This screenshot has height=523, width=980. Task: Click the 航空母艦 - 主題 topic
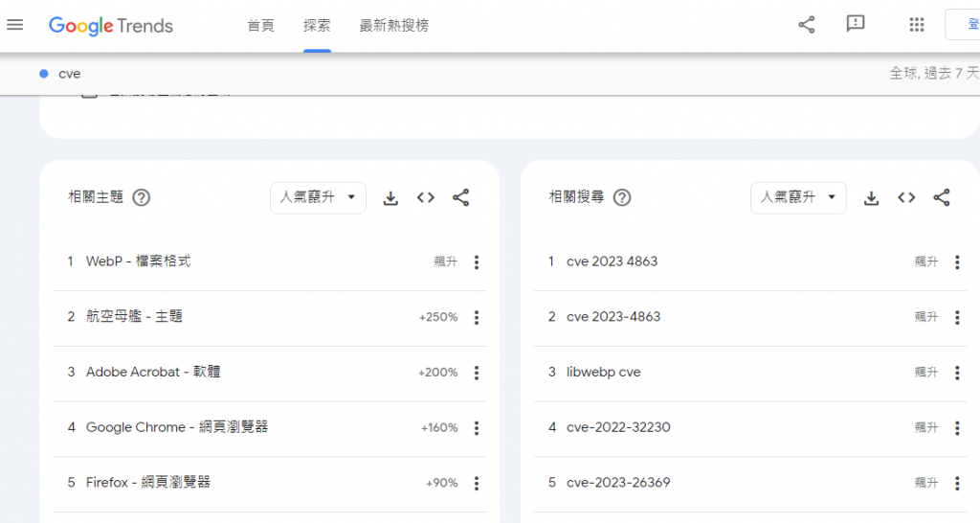coord(134,316)
